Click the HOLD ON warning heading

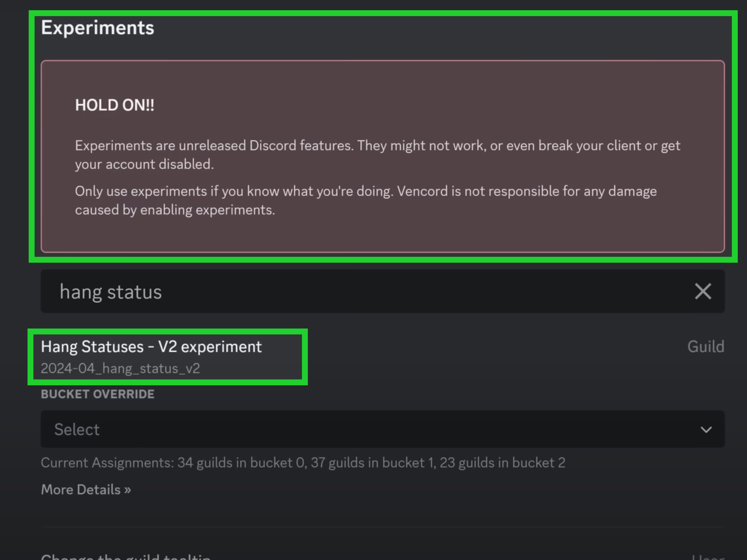tap(114, 105)
